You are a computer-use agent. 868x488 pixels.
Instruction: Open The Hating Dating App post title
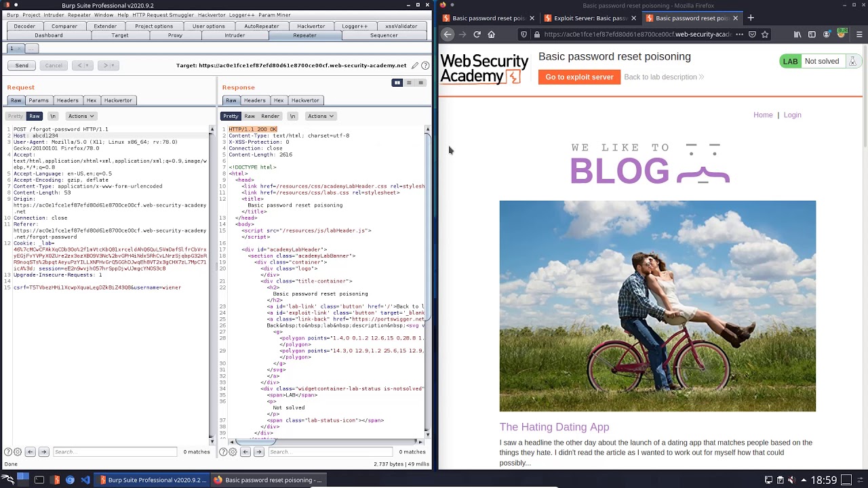[554, 427]
